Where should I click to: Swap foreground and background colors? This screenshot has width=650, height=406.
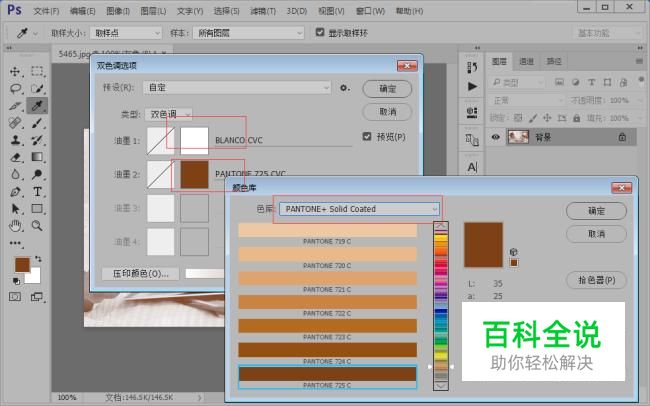click(x=38, y=259)
